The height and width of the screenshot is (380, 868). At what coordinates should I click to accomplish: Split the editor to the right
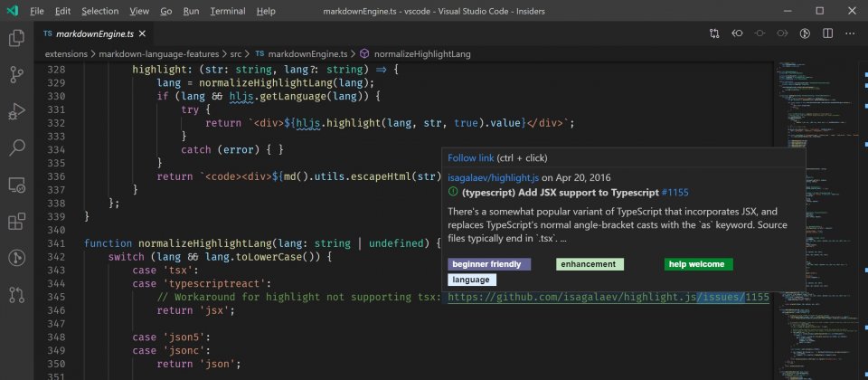point(827,33)
